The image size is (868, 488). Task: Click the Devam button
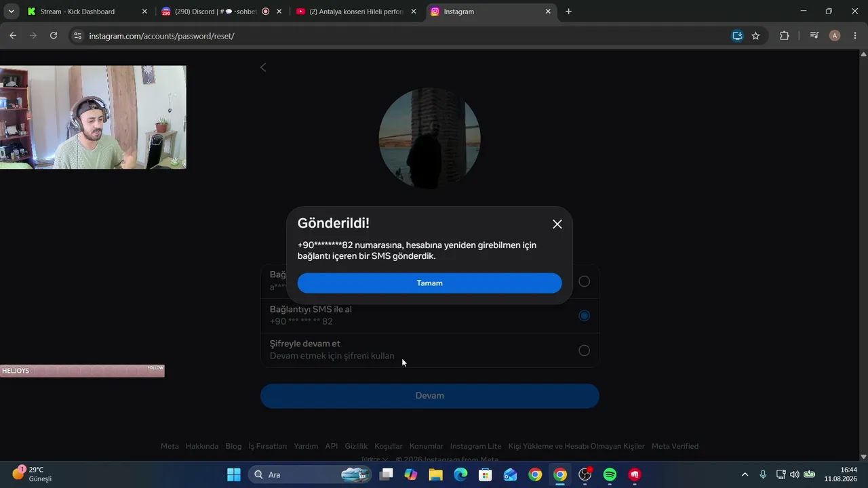(430, 396)
